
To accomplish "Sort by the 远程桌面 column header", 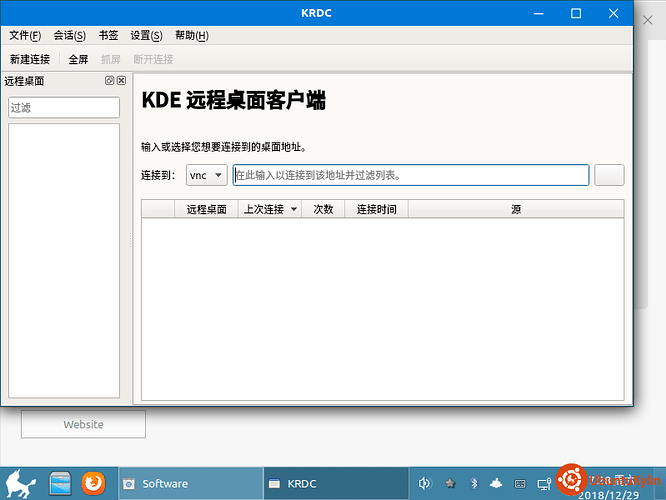I will tap(206, 209).
